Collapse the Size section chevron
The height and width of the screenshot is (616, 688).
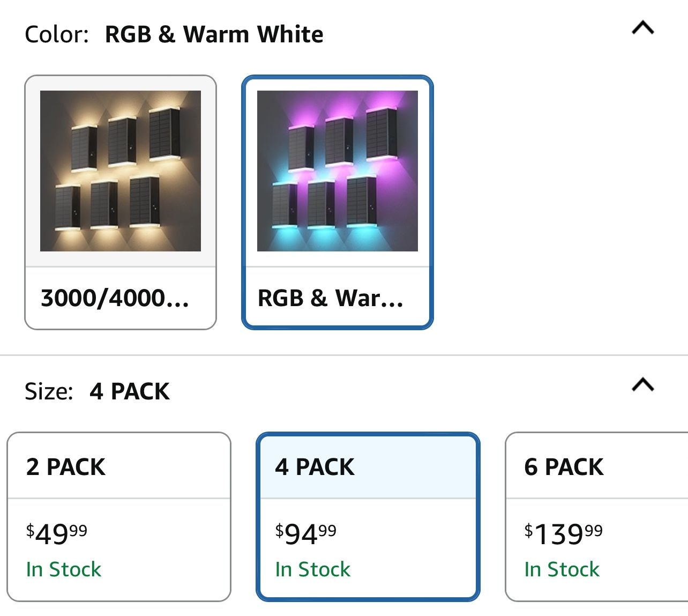tap(643, 385)
